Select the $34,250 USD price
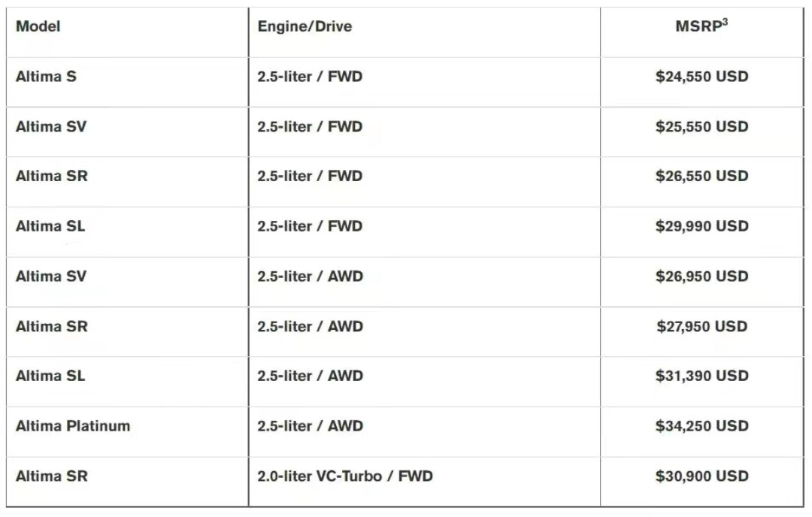The width and height of the screenshot is (812, 517). (x=701, y=425)
